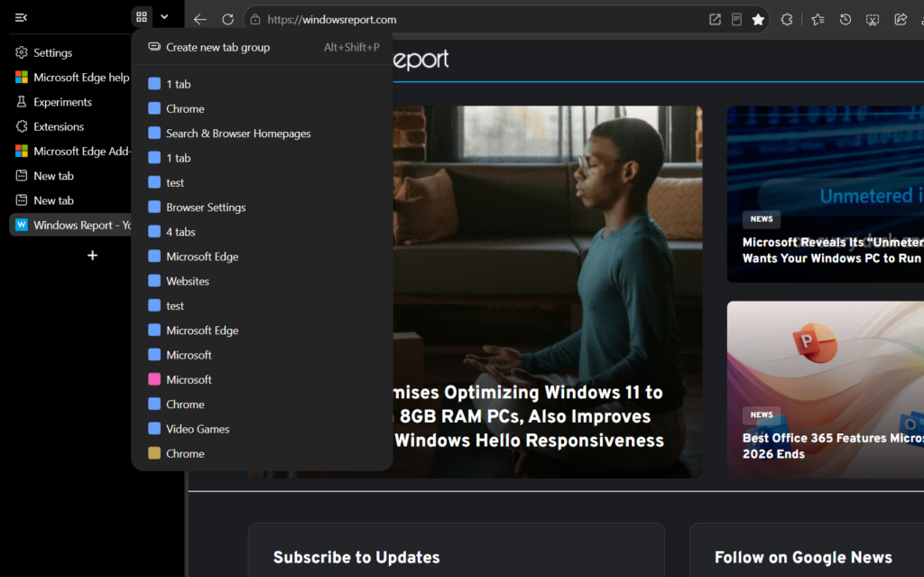
Task: Reload the page with refresh icon
Action: tap(227, 20)
